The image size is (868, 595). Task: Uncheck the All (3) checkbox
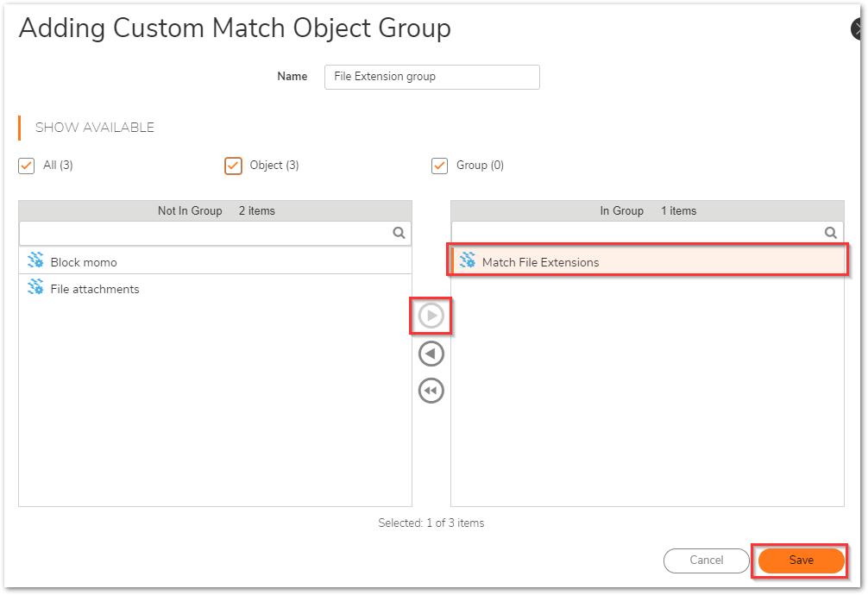27,166
